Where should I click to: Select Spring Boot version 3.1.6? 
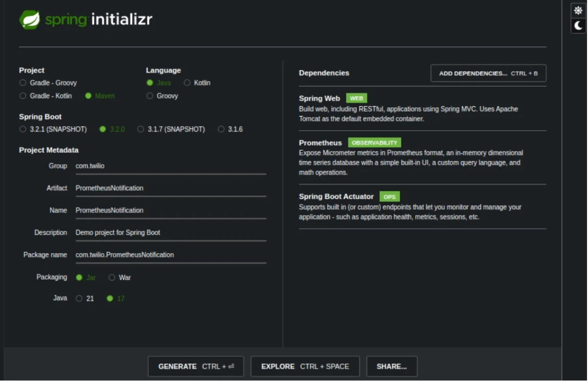tap(230, 129)
